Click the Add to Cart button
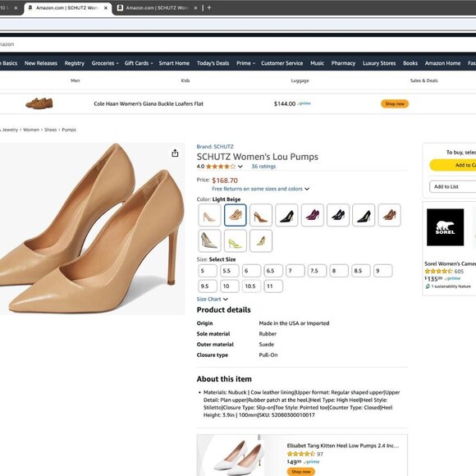The width and height of the screenshot is (476, 476). (x=453, y=165)
